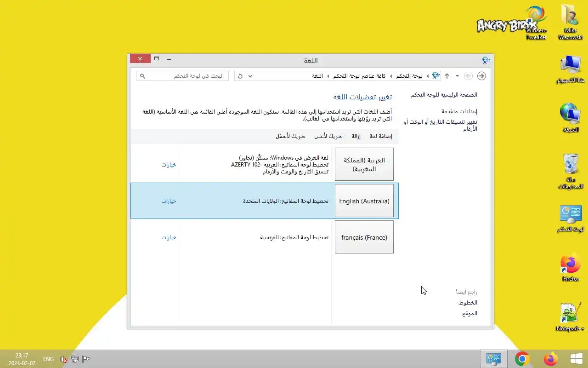Click the address bar back arrow
This screenshot has width=588, height=368.
481,76
